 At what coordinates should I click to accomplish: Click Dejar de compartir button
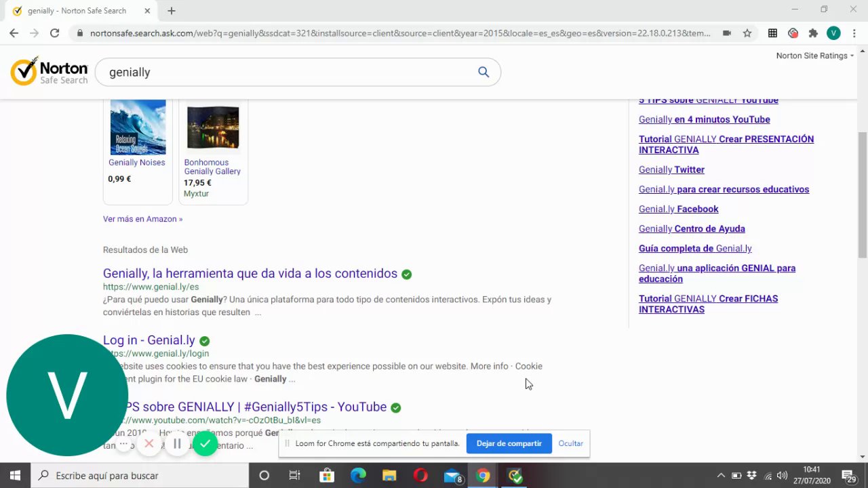pyautogui.click(x=509, y=443)
